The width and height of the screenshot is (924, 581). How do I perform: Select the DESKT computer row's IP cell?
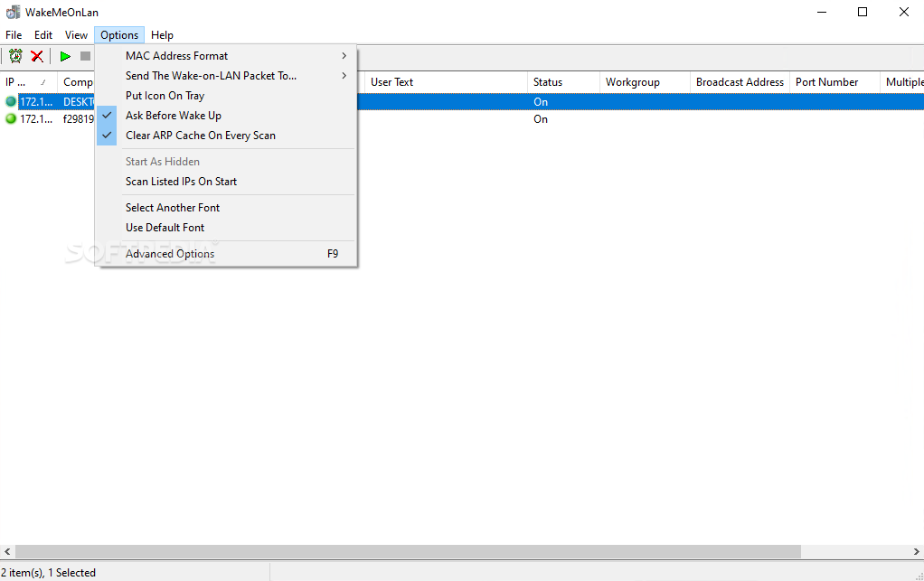click(x=36, y=102)
